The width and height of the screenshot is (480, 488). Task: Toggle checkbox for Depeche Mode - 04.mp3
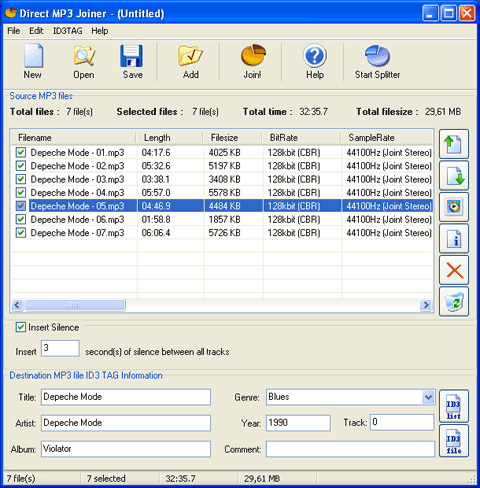click(x=21, y=193)
